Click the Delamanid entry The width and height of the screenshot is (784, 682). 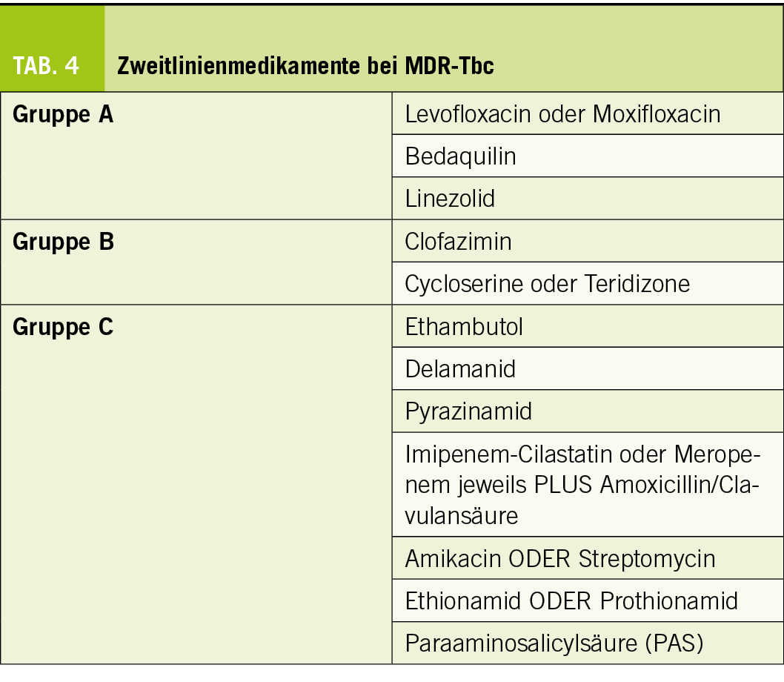(460, 368)
